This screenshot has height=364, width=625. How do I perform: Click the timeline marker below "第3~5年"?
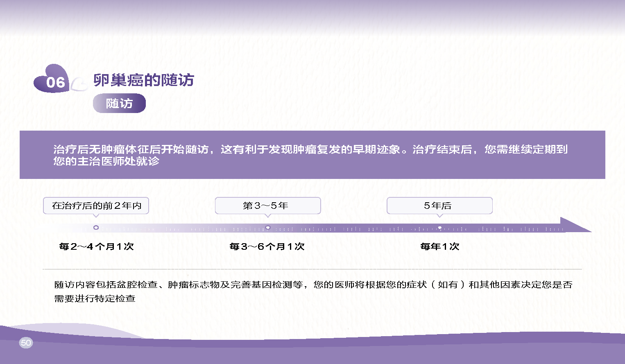pos(267,227)
